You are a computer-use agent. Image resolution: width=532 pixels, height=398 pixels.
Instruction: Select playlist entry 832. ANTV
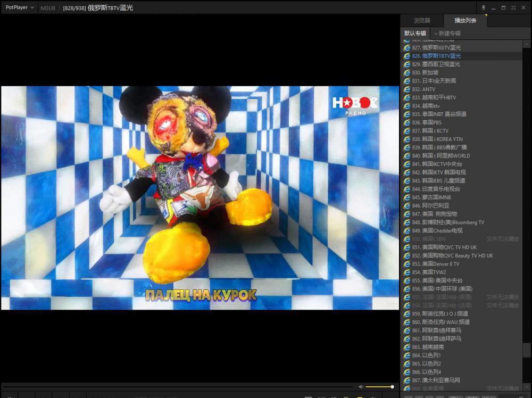click(462, 89)
